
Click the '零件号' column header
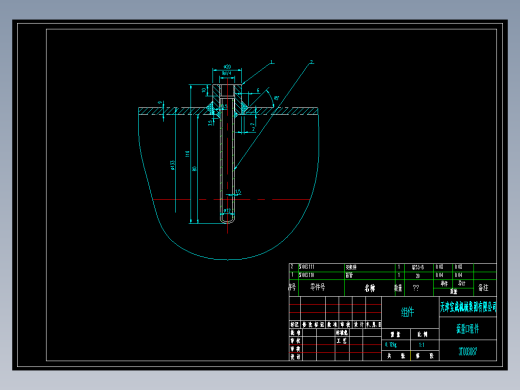coord(317,287)
